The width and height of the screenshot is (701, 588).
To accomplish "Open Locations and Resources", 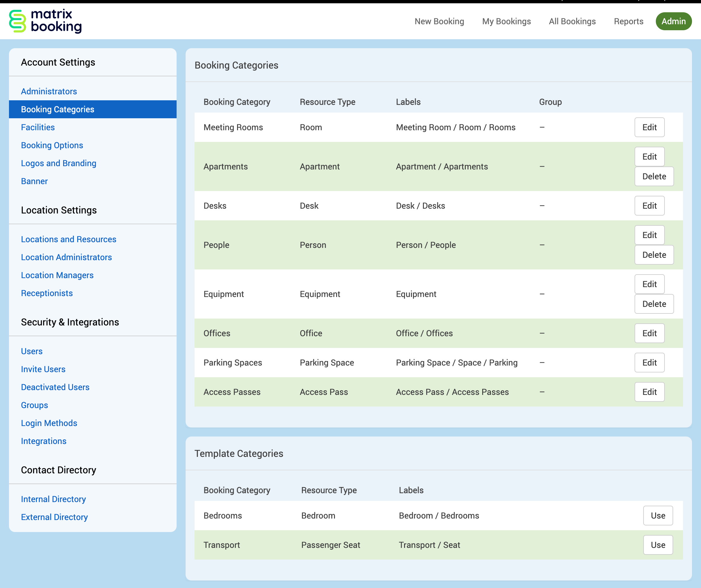I will pos(69,239).
